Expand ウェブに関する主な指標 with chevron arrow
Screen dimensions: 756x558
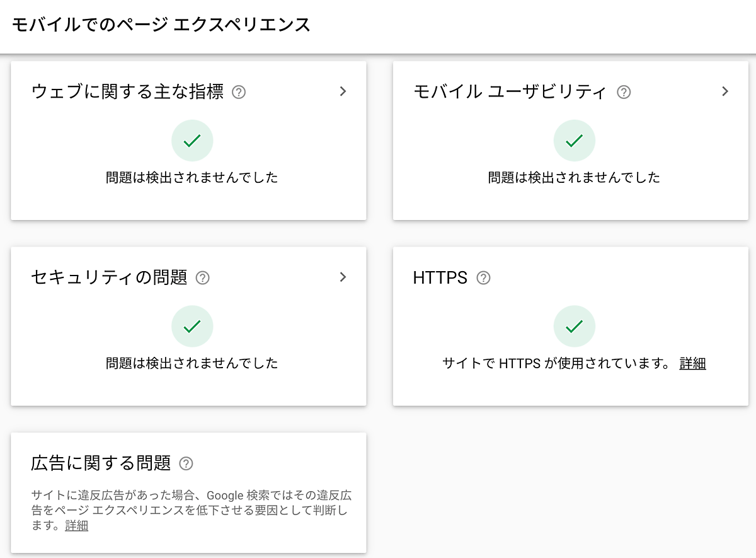[x=343, y=91]
